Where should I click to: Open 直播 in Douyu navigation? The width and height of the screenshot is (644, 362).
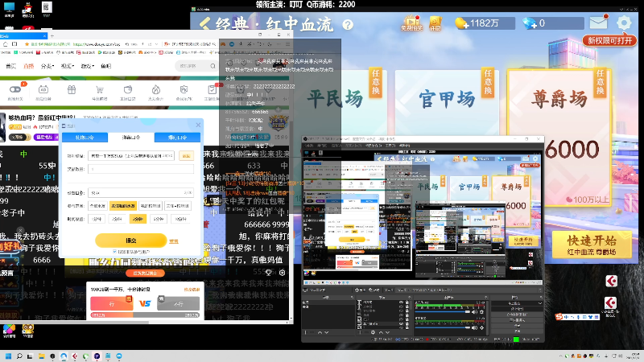[29, 66]
